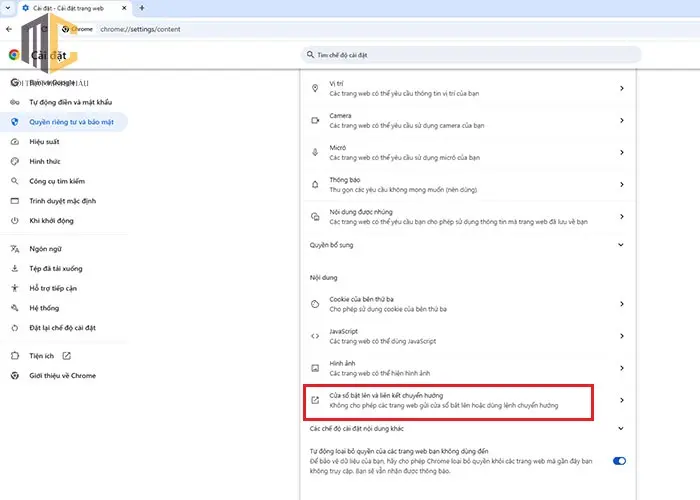Open Đặt lại chế độ cài đặt
Viewport: 700px width, 500px height.
click(64, 328)
